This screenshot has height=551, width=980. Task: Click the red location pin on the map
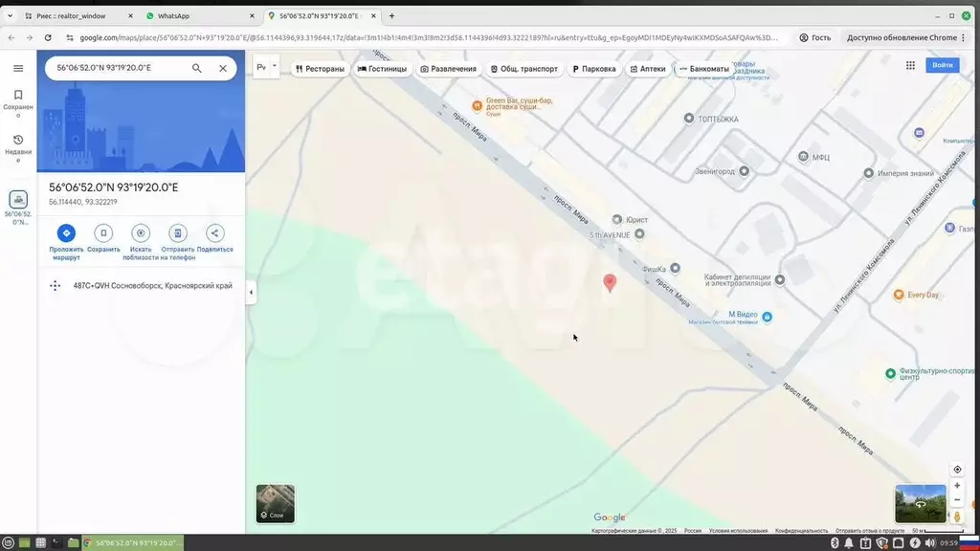pos(610,282)
